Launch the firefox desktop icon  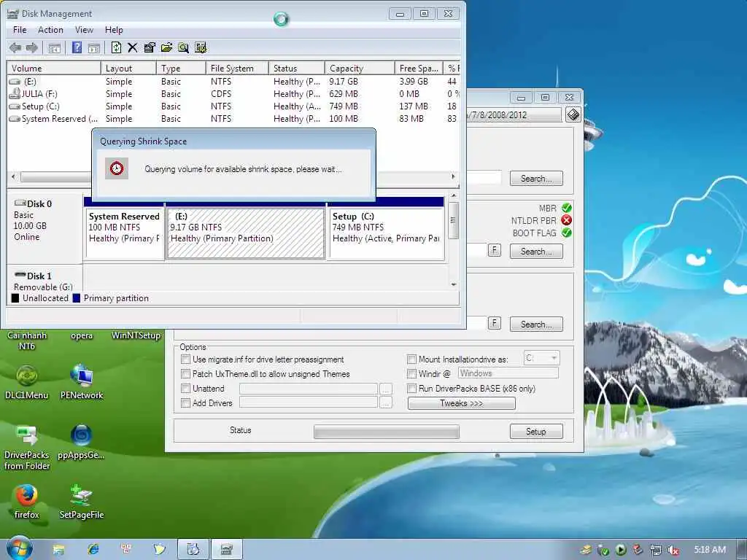(26, 501)
